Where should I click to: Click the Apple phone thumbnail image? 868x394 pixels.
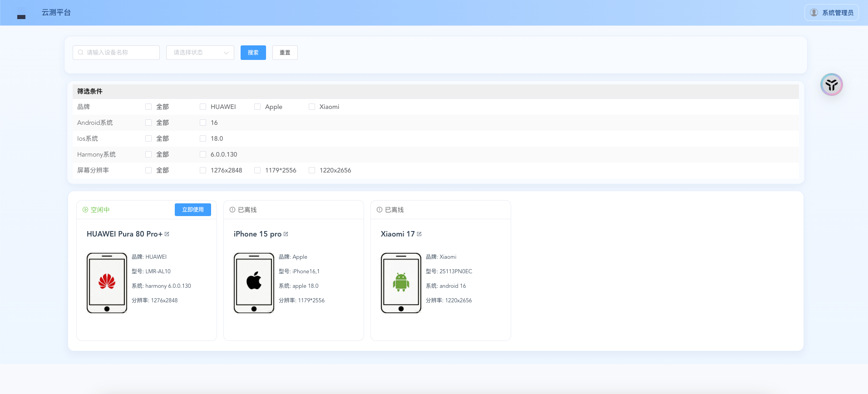point(254,283)
